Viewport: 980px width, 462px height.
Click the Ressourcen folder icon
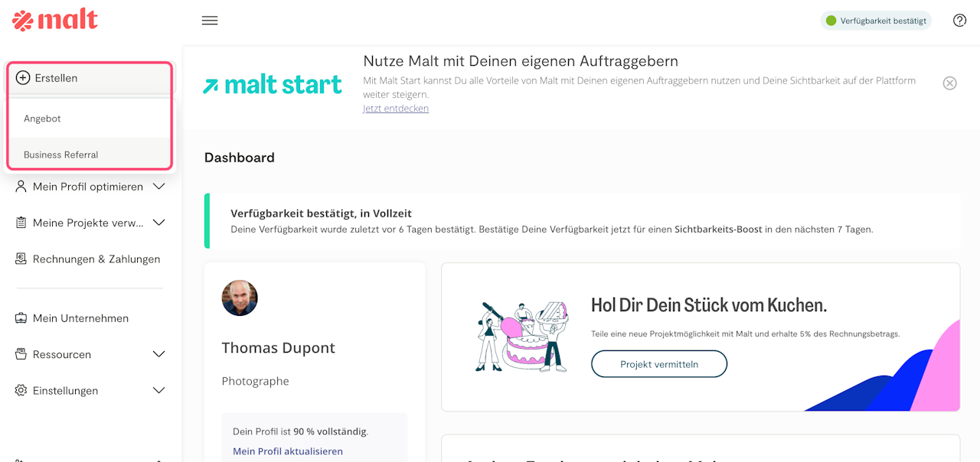coord(21,354)
